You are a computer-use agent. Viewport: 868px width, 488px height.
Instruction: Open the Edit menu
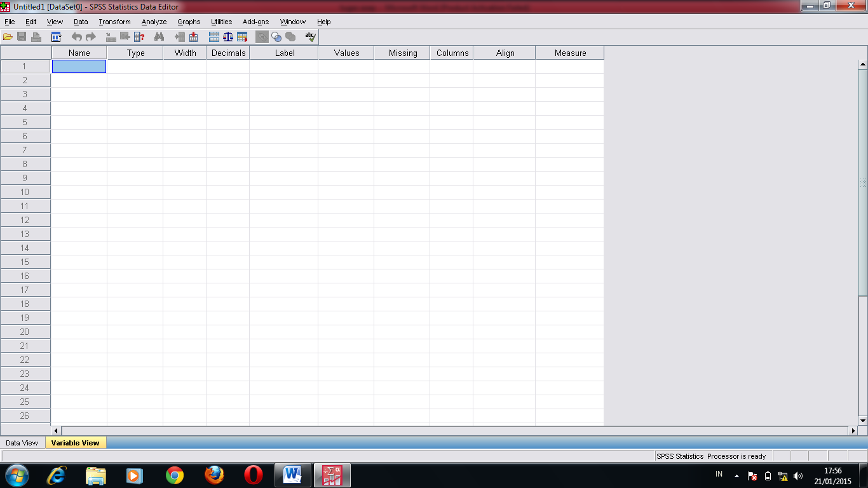[x=31, y=22]
